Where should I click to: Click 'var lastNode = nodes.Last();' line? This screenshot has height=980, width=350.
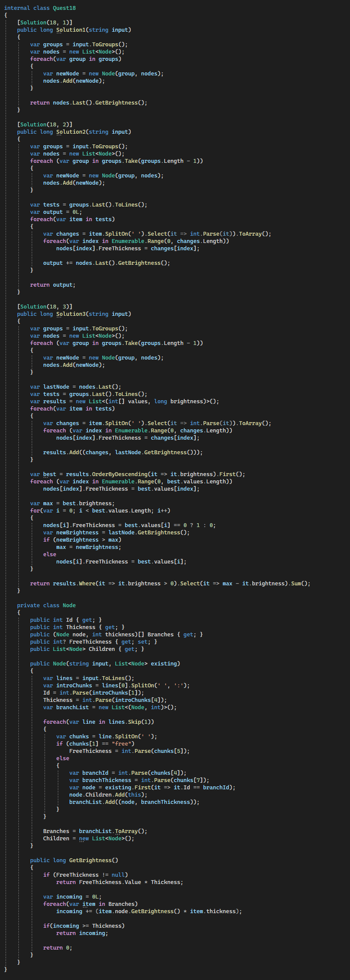pos(76,387)
